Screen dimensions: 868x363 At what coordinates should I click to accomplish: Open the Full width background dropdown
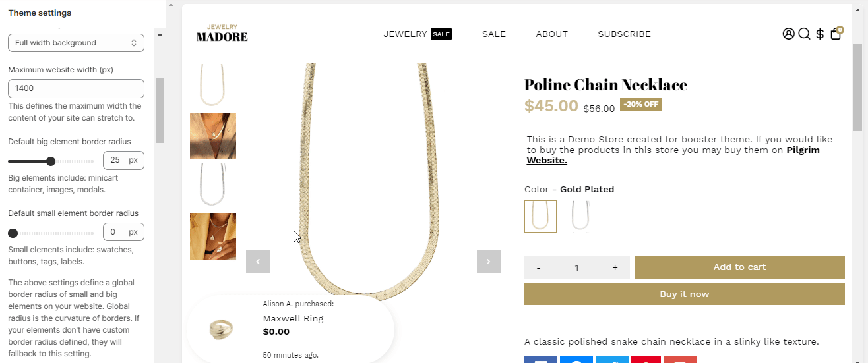pos(76,43)
